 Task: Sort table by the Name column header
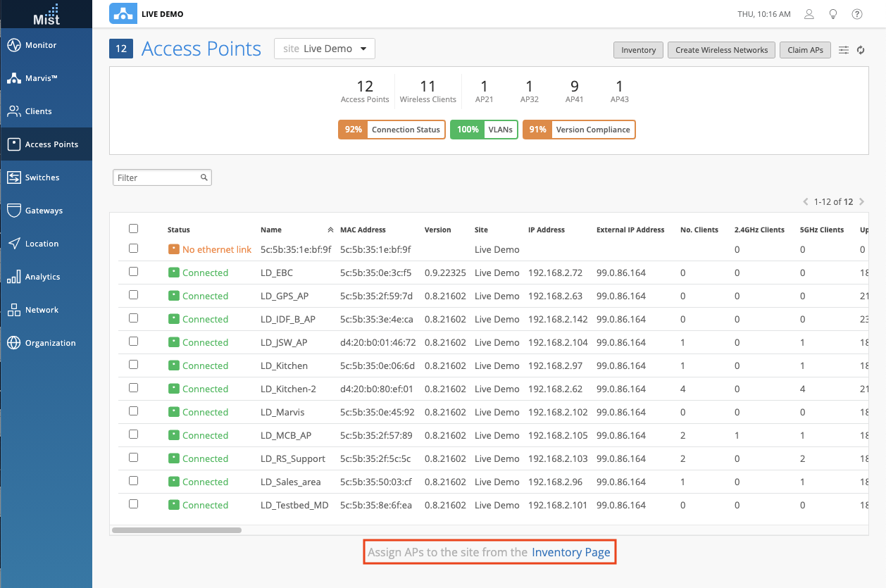pos(271,230)
